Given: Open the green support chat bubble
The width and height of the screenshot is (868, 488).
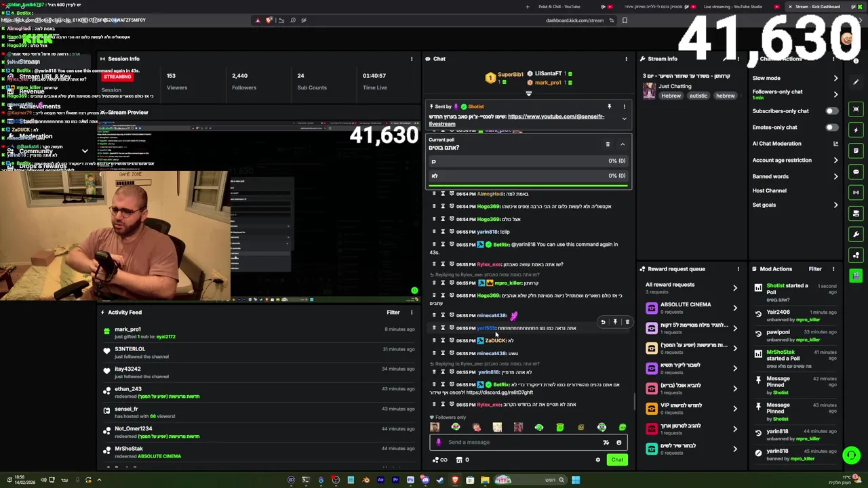Looking at the screenshot, I should point(851,455).
